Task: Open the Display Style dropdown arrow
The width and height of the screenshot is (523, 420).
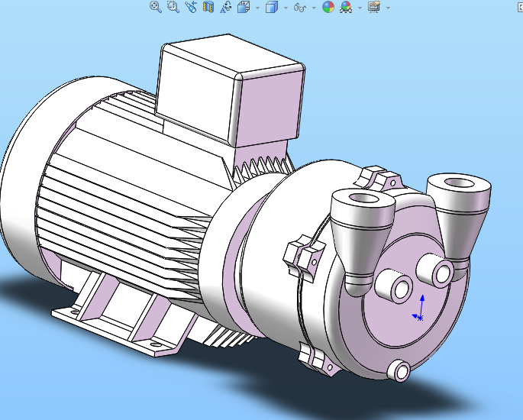Action: point(286,8)
